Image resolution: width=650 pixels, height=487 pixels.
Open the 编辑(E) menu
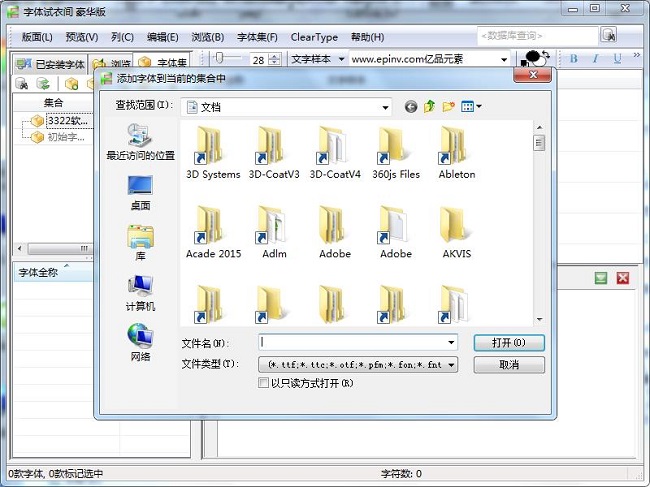[162, 37]
